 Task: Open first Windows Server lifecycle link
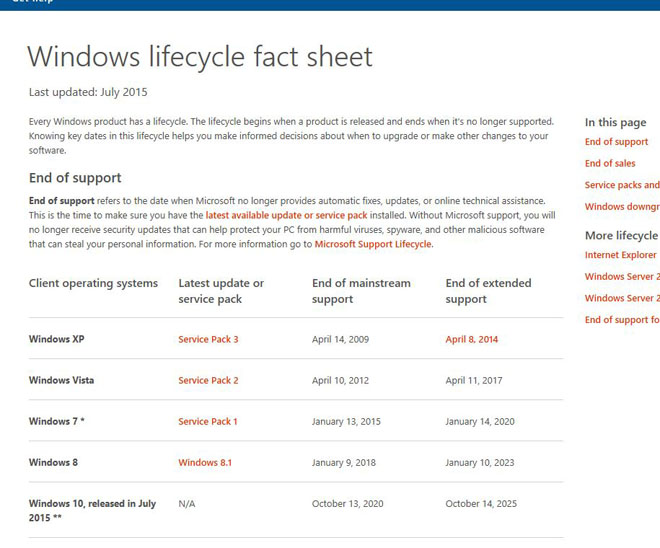[622, 277]
